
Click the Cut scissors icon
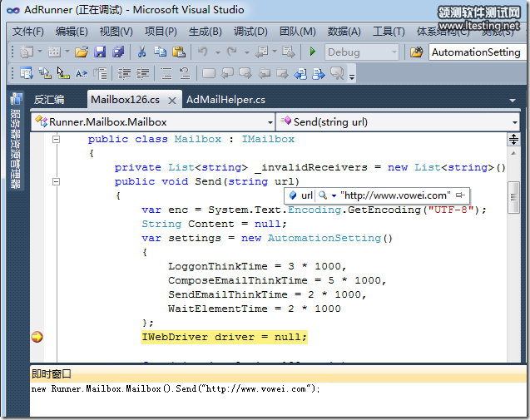point(141,52)
